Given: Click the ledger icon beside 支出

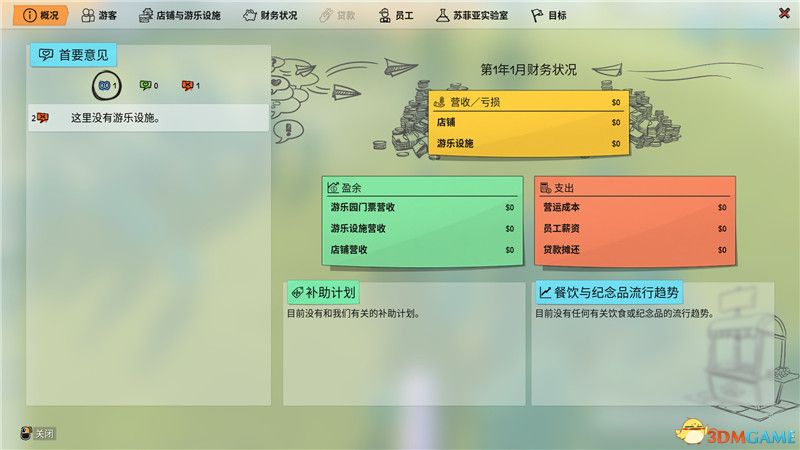Looking at the screenshot, I should pyautogui.click(x=545, y=188).
